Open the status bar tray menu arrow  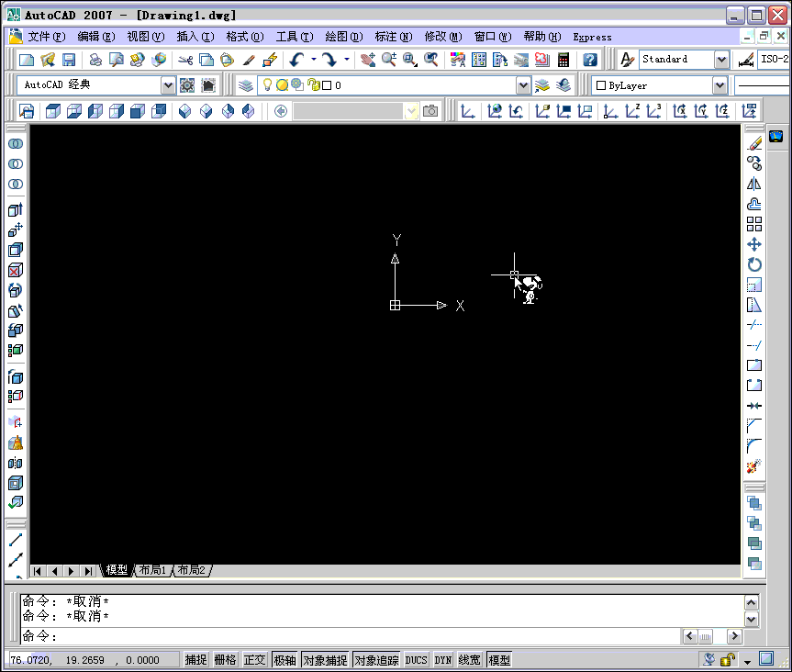click(x=748, y=661)
